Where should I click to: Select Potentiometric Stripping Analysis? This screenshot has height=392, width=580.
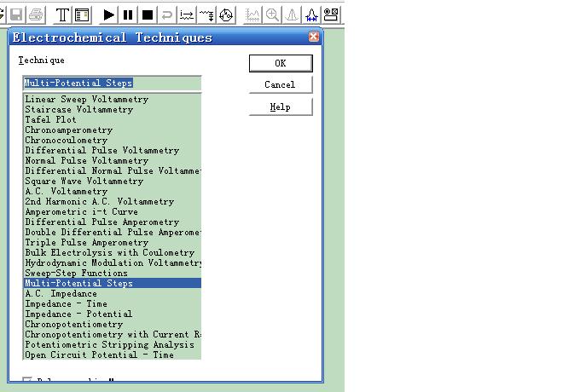(112, 345)
